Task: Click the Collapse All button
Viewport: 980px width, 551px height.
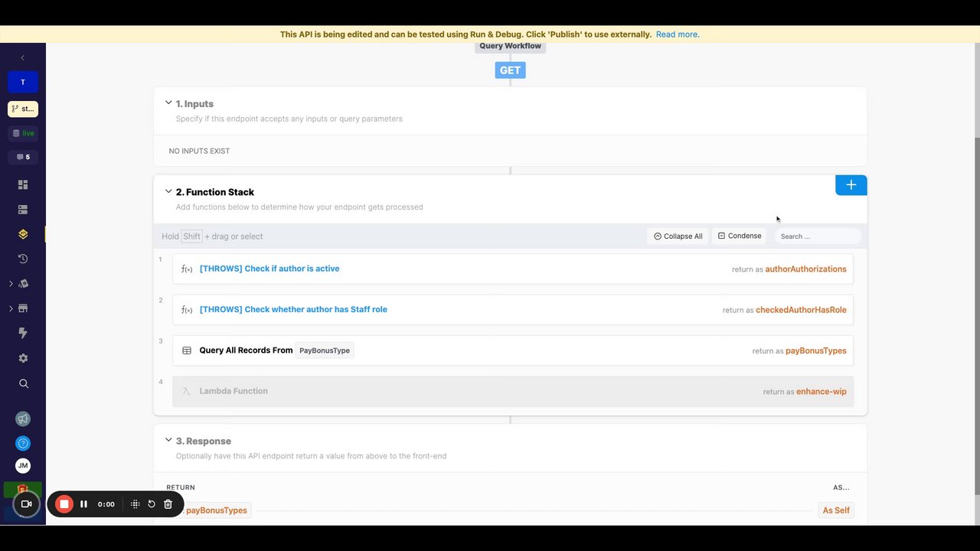Action: click(x=678, y=236)
